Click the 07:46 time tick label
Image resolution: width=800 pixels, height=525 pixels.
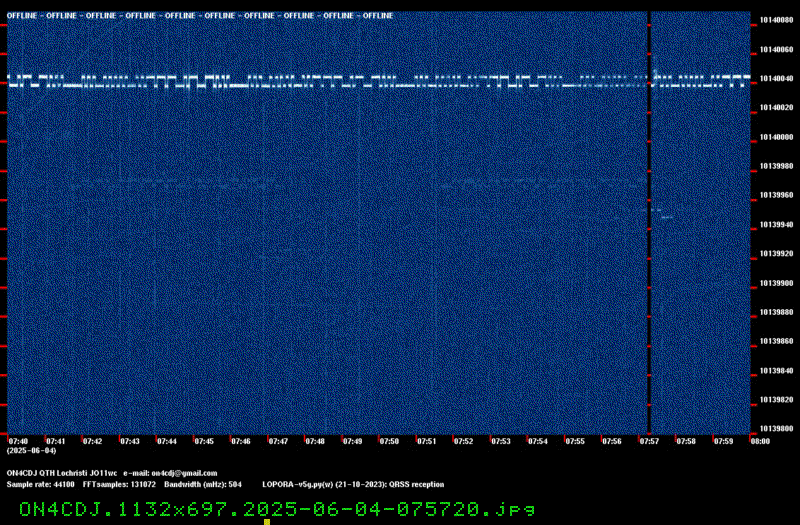241,441
